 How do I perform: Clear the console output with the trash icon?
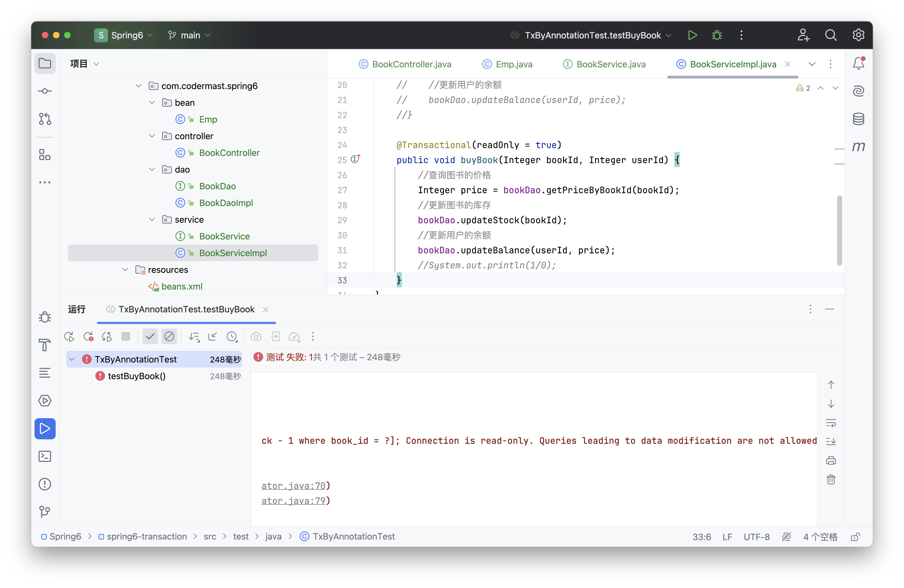831,479
